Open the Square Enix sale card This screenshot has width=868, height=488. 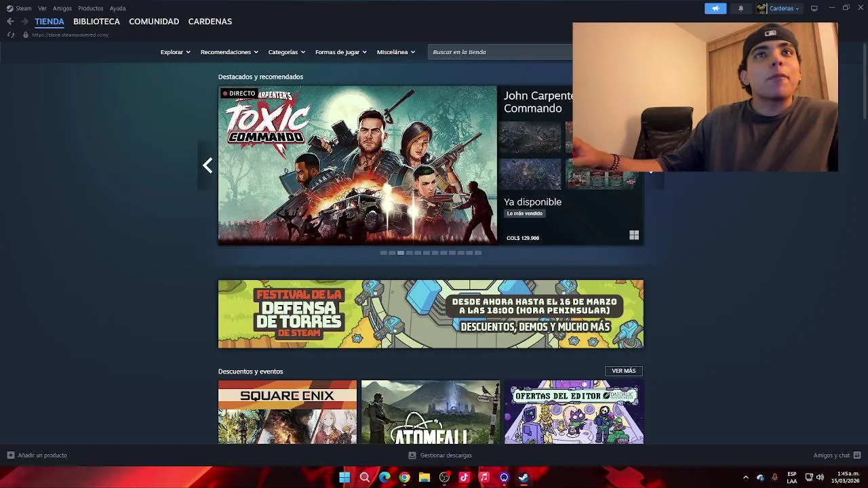[288, 412]
